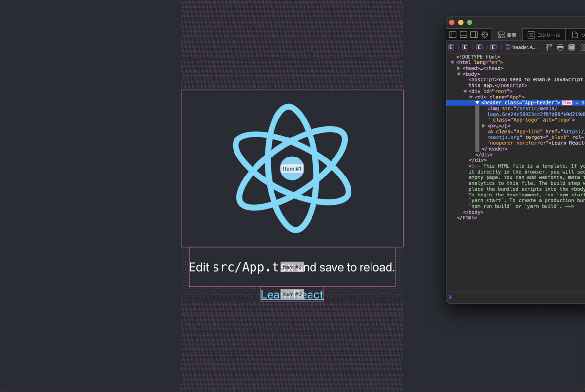Click the green zoom button of the inspector window
585x392 pixels.
click(x=470, y=22)
